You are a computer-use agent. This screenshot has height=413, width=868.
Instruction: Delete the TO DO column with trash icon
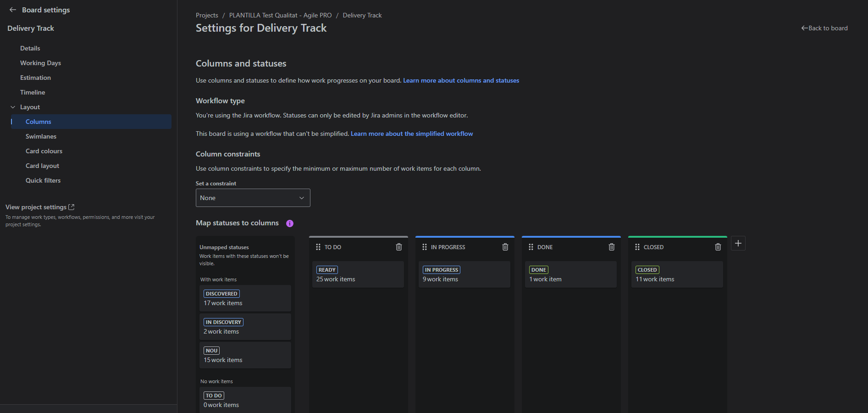tap(398, 247)
